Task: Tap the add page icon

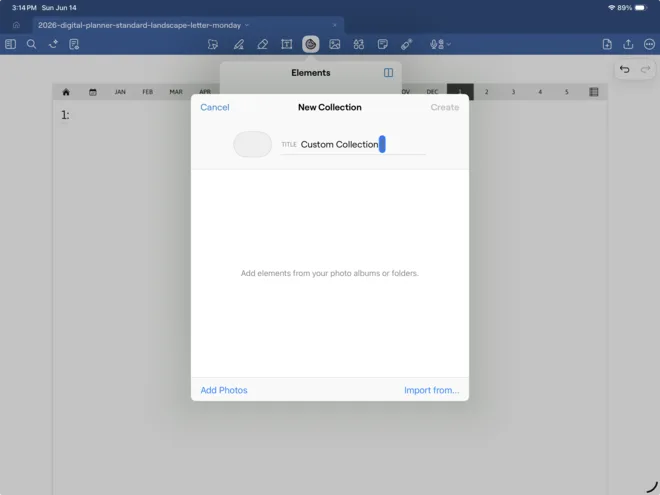Action: click(x=607, y=44)
